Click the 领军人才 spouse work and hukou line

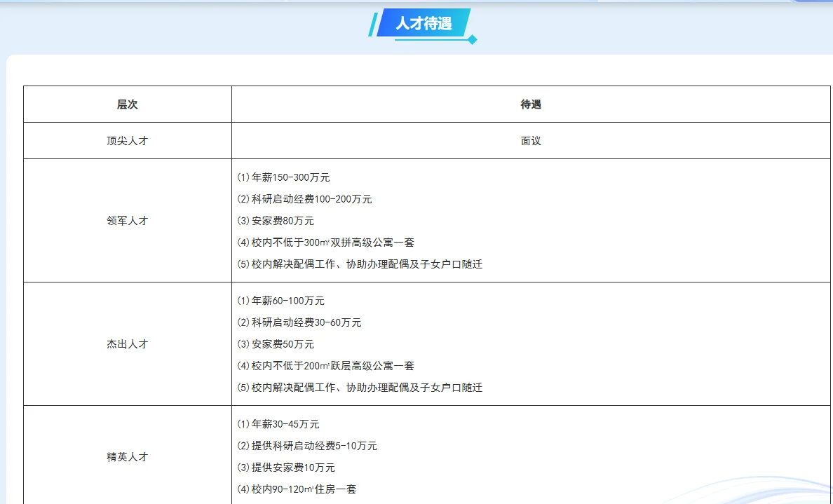[360, 264]
